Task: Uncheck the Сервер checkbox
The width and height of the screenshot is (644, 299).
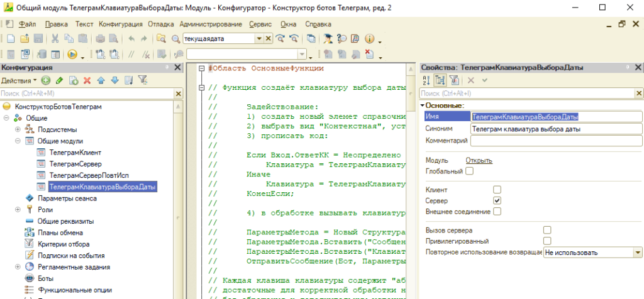Action: point(497,200)
